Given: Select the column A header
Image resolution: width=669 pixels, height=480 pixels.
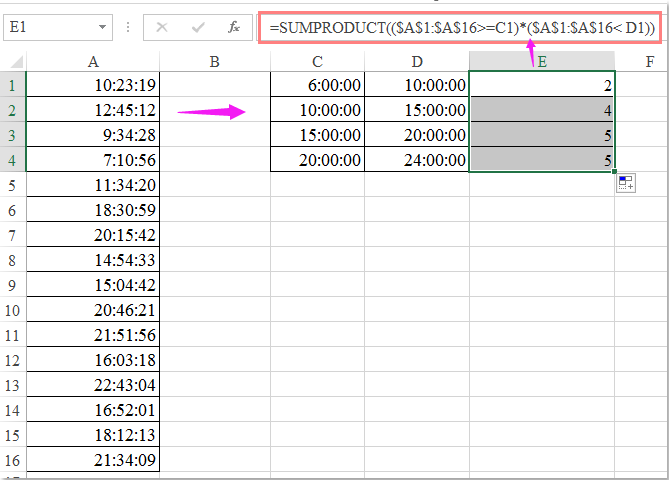Looking at the screenshot, I should click(x=92, y=62).
